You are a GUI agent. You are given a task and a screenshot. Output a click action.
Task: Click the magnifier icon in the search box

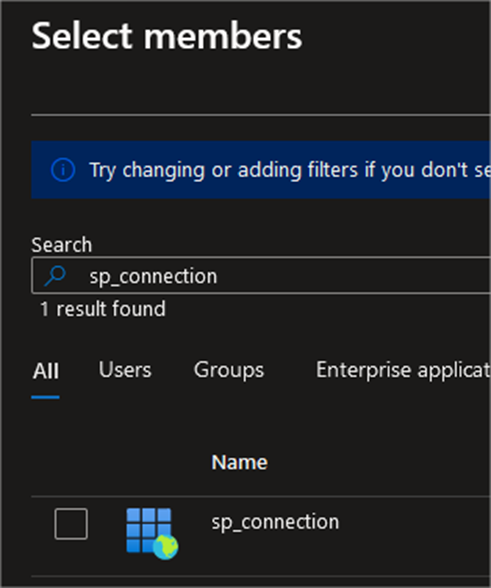point(55,276)
